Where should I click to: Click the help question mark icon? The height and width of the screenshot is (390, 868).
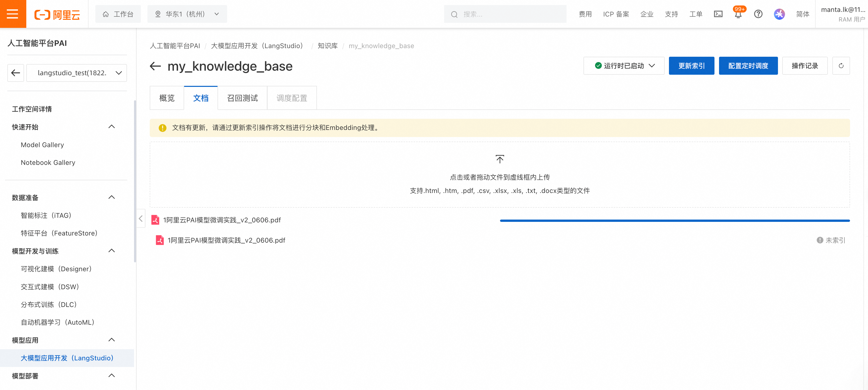758,14
